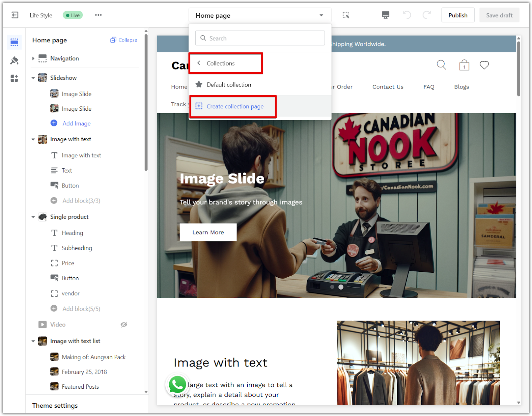
Task: Open the app embeds sidebar icon
Action: 14,78
